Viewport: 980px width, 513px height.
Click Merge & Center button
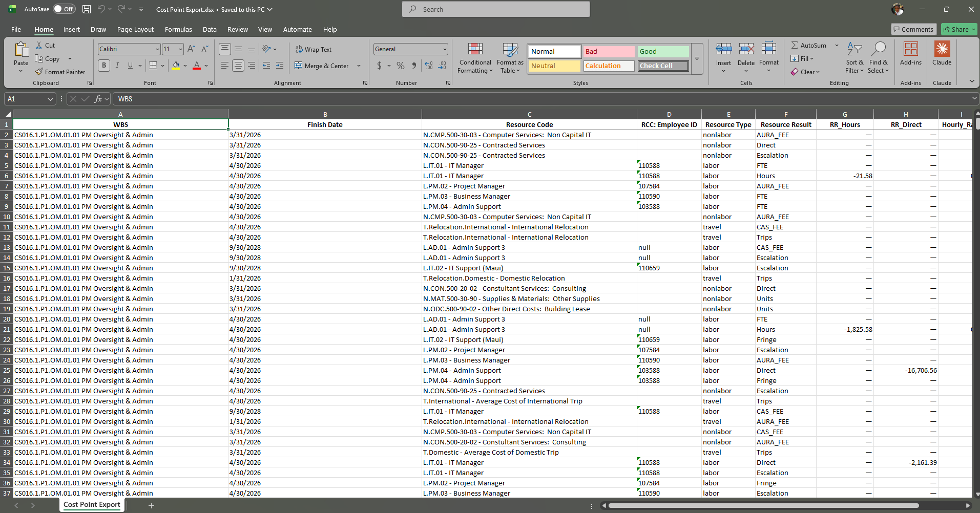[x=322, y=66]
